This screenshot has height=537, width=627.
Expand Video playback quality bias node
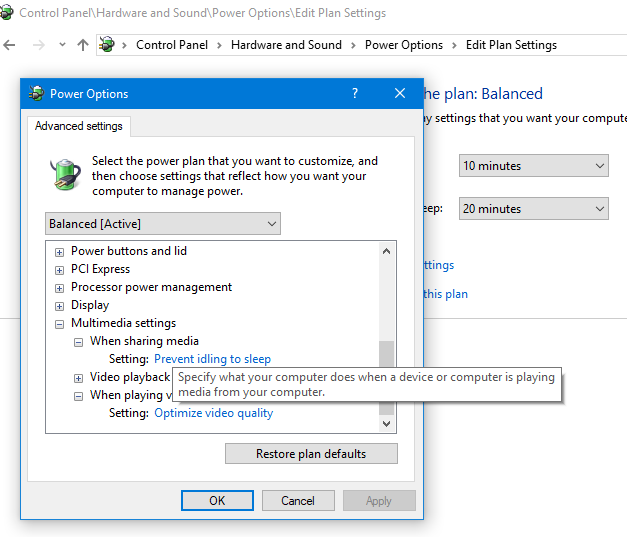click(x=78, y=378)
